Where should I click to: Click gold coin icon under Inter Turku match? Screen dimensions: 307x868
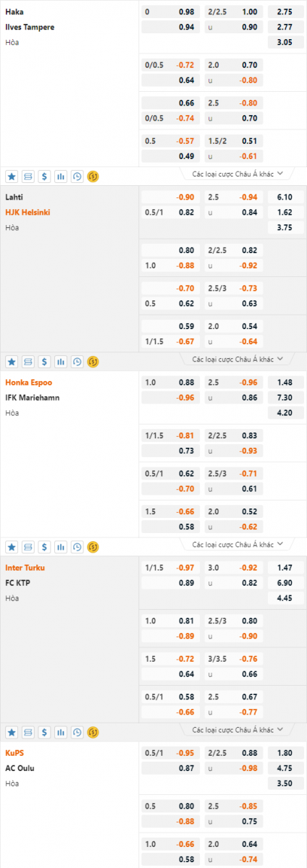pyautogui.click(x=93, y=731)
